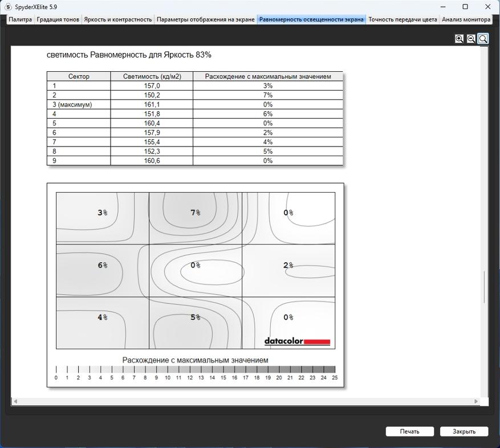Click the grayscale deviation legend bar
This screenshot has width=500, height=448.
tap(196, 369)
